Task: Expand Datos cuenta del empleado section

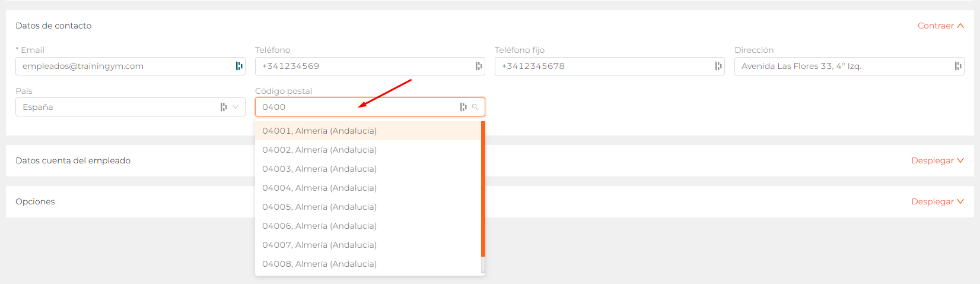Action: pyautogui.click(x=938, y=160)
